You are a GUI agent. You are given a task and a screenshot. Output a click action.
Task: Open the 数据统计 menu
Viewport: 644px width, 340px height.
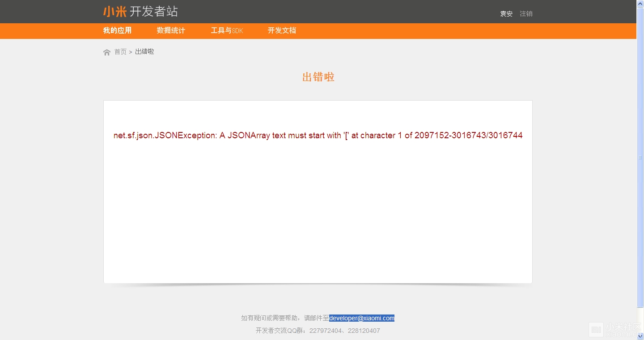click(171, 30)
